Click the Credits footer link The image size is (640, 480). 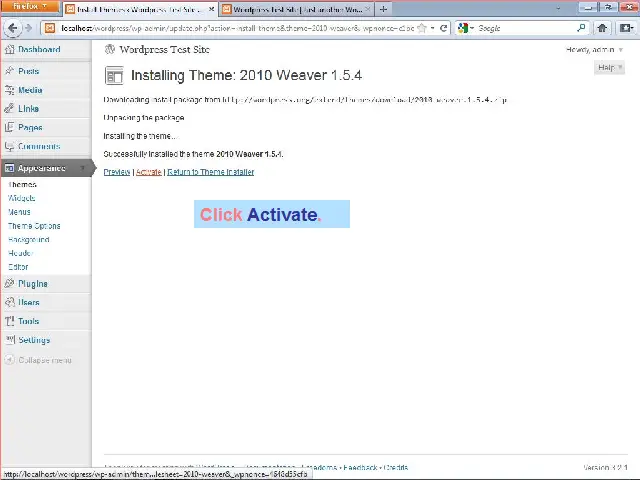(x=396, y=467)
